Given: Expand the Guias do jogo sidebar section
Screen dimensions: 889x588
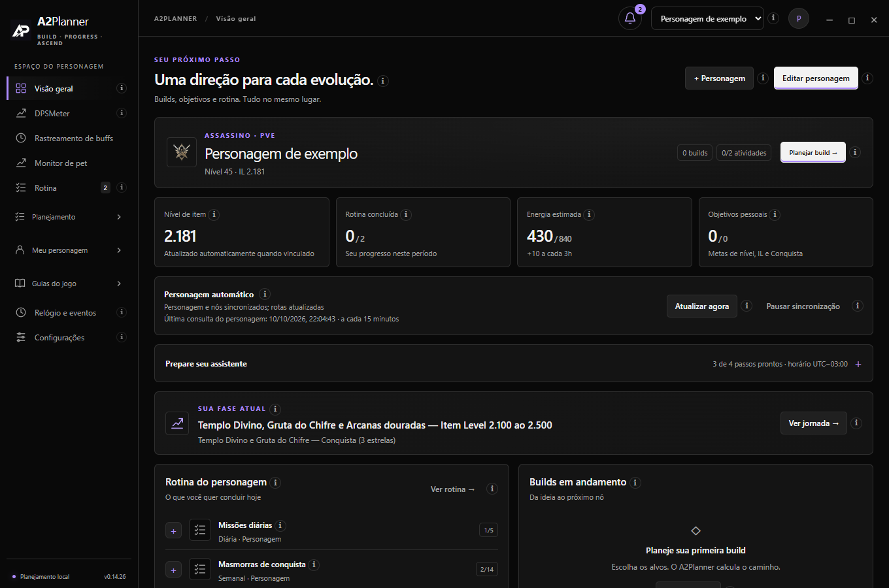Looking at the screenshot, I should pos(69,284).
